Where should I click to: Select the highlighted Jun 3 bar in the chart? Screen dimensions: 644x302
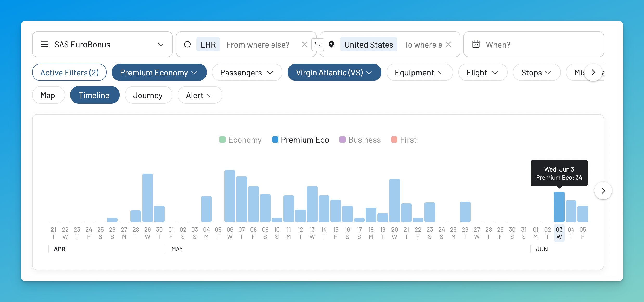pos(559,206)
